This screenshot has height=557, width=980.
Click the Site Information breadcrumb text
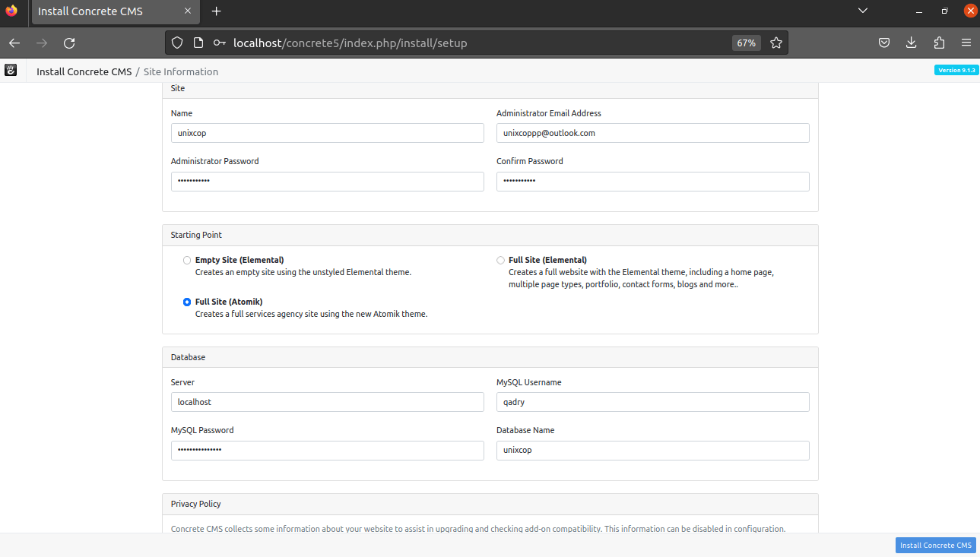[181, 71]
